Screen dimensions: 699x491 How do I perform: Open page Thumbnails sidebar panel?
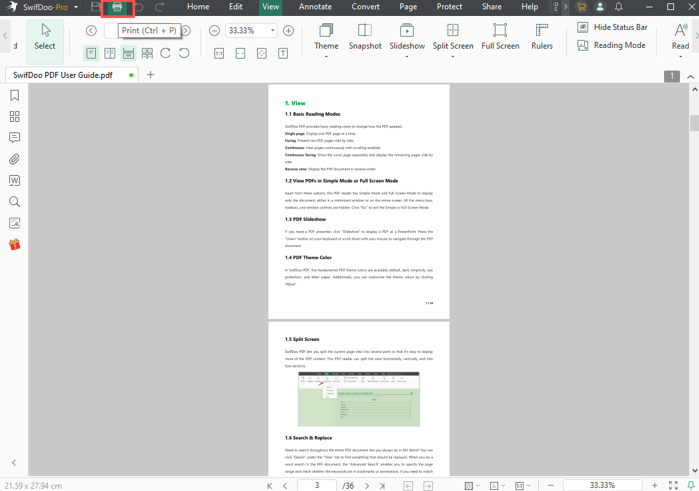[x=15, y=117]
